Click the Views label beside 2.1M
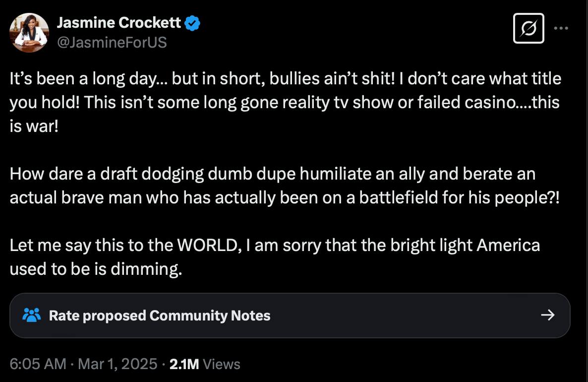 (222, 364)
